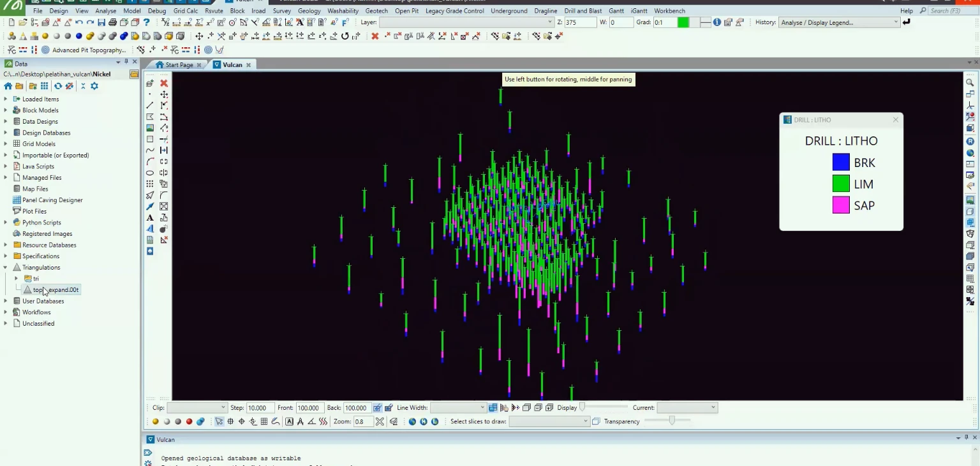
Task: Click the crossed X icon beside Zoom field
Action: coord(380,421)
